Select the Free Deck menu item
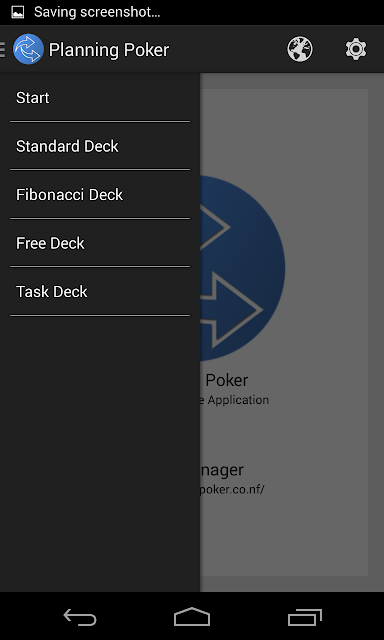This screenshot has height=640, width=384. [100, 243]
